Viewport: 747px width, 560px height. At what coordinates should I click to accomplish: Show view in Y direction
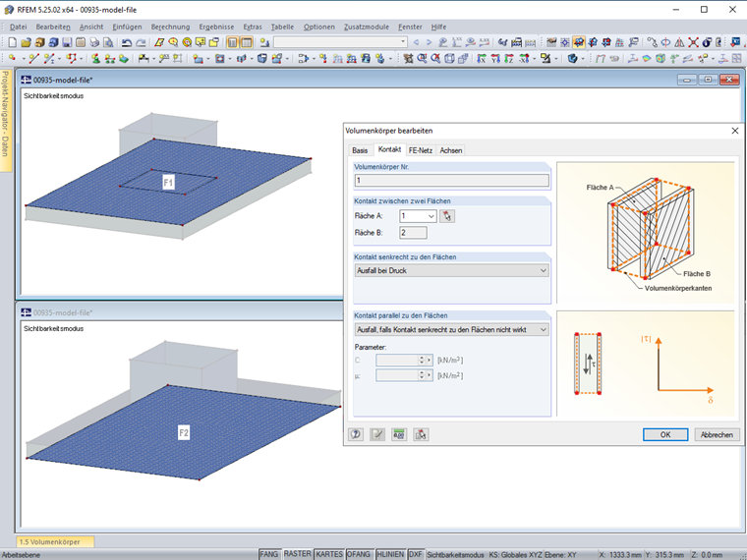pos(495,59)
